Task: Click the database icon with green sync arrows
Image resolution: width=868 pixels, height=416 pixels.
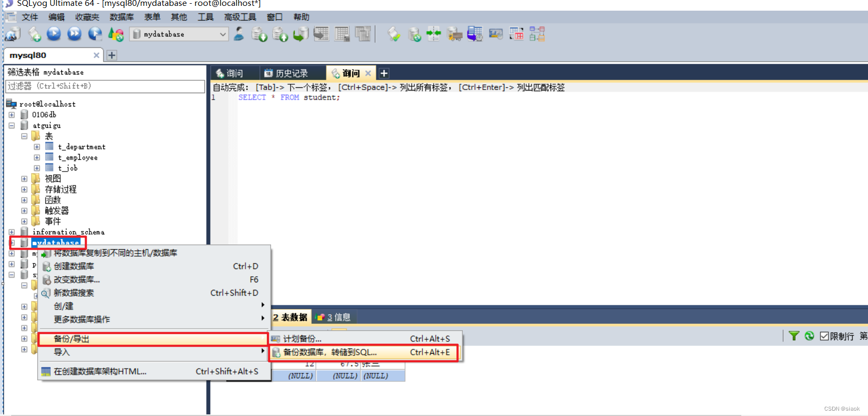Action: [414, 34]
